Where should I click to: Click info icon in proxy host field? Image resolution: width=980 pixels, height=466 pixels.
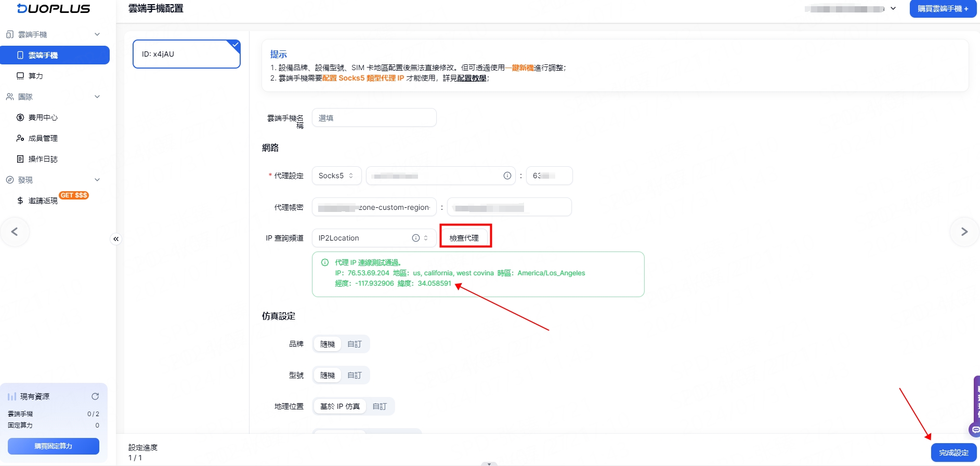[x=507, y=176]
